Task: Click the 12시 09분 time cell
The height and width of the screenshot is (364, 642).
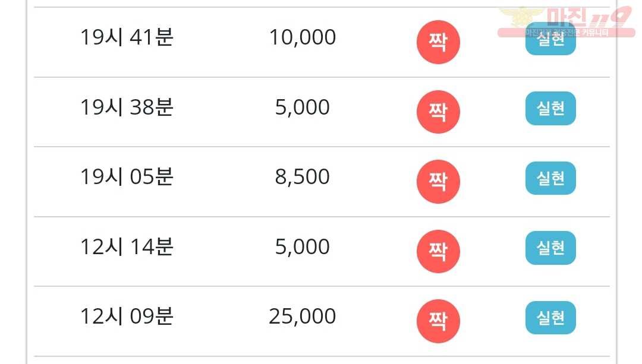Action: 127,316
